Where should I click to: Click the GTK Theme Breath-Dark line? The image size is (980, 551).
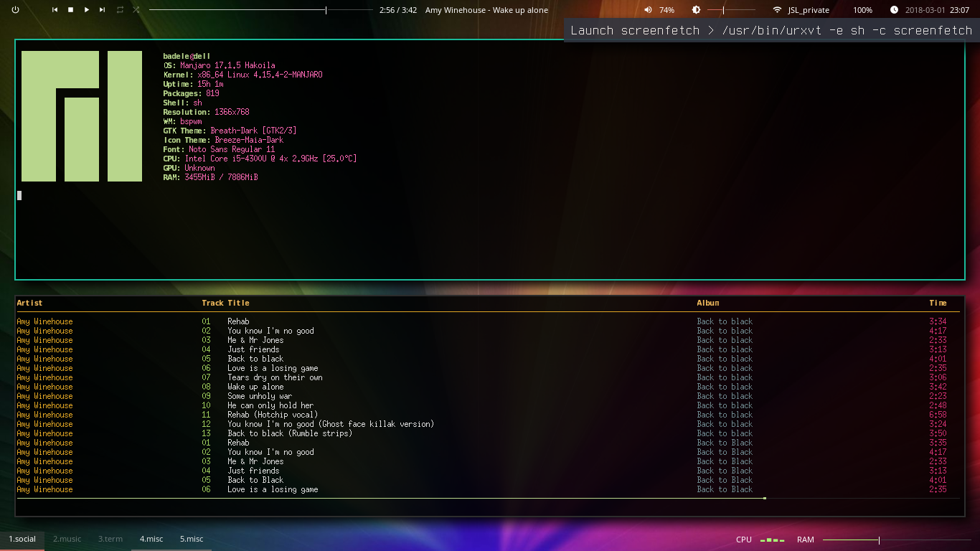230,131
